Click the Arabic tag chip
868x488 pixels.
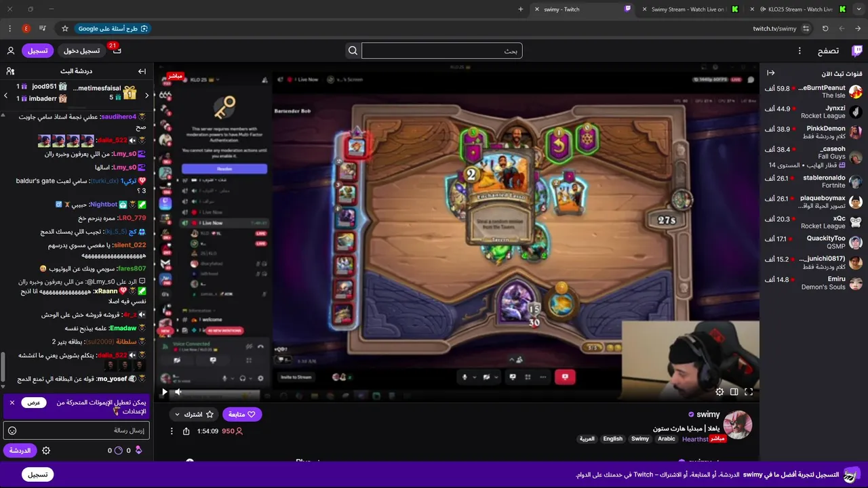[667, 439]
